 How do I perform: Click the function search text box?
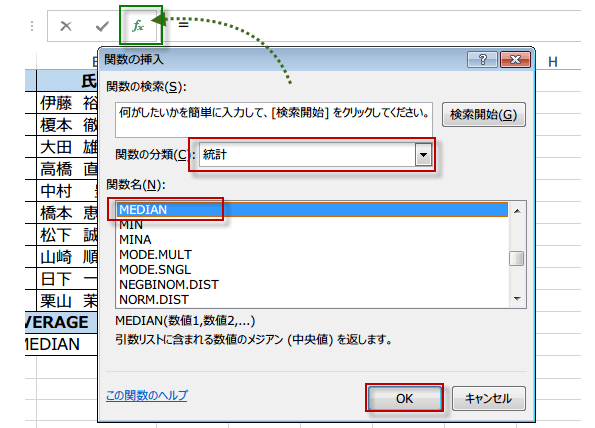click(274, 119)
